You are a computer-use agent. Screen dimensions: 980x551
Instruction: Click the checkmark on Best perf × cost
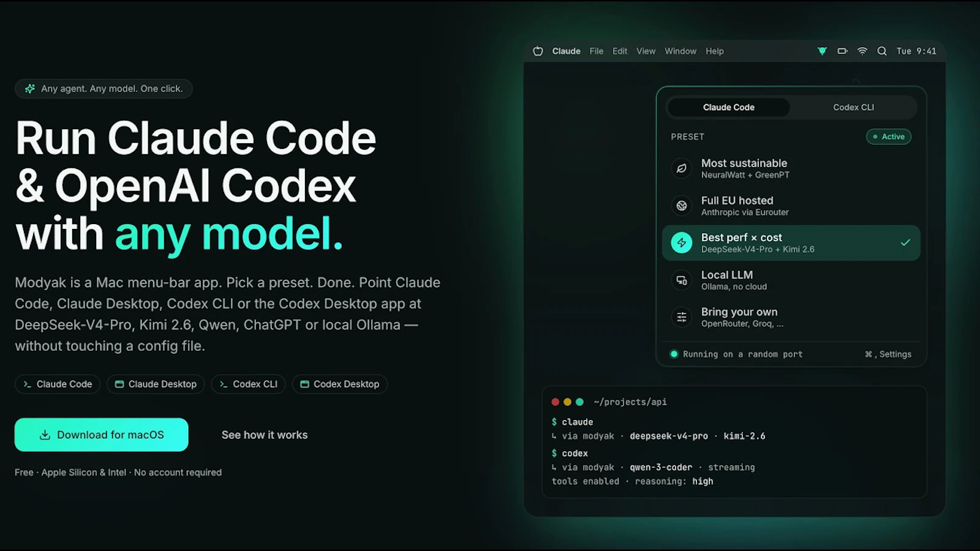tap(905, 242)
